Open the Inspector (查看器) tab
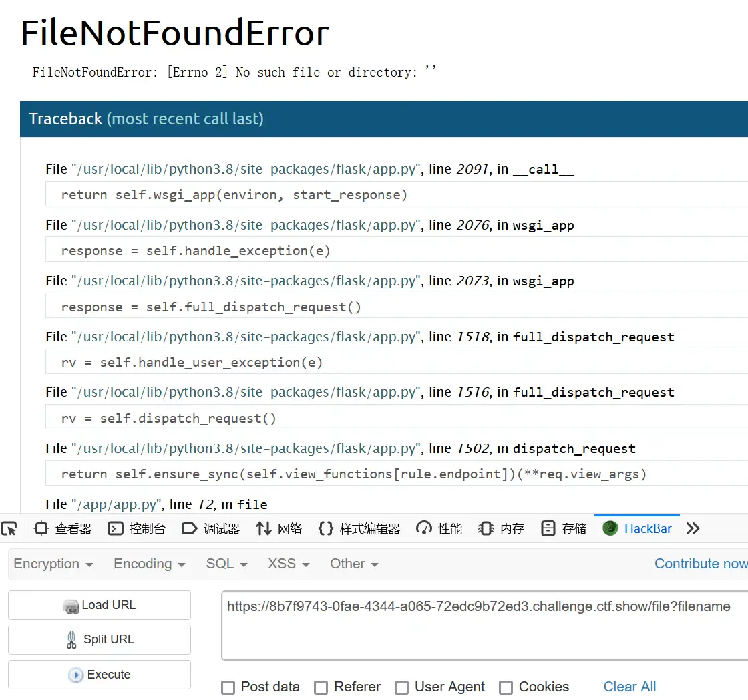 (x=63, y=529)
